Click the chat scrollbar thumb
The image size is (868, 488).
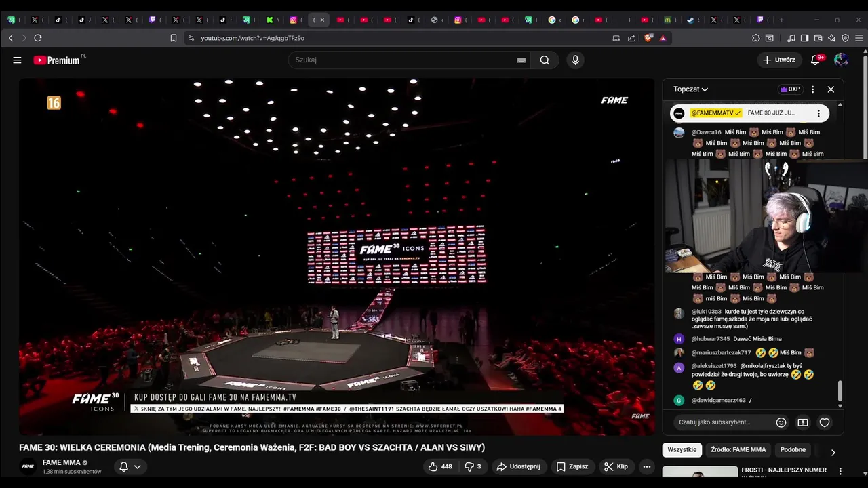840,390
